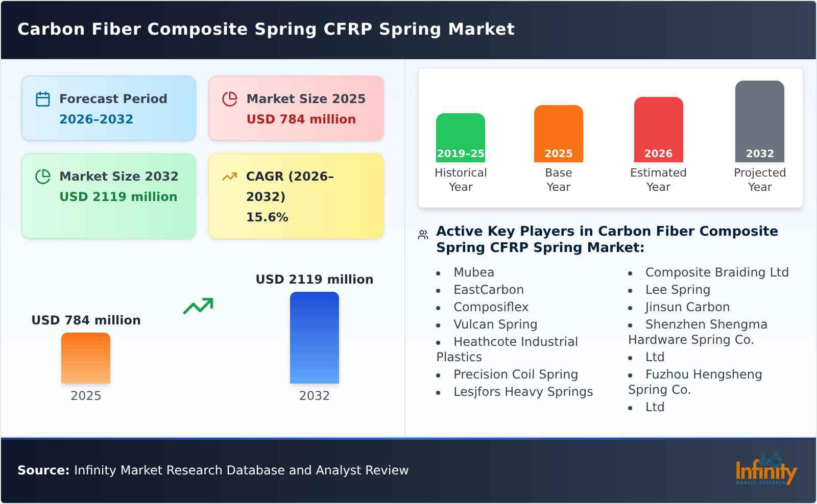
Task: Click 'Lee Spring' in the key players list
Action: coord(678,290)
